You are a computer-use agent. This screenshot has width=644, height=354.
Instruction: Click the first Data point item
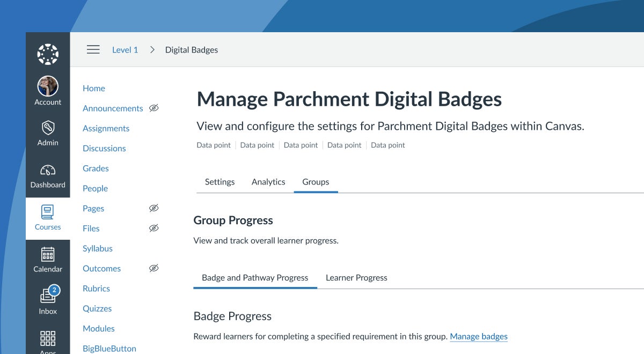[213, 145]
